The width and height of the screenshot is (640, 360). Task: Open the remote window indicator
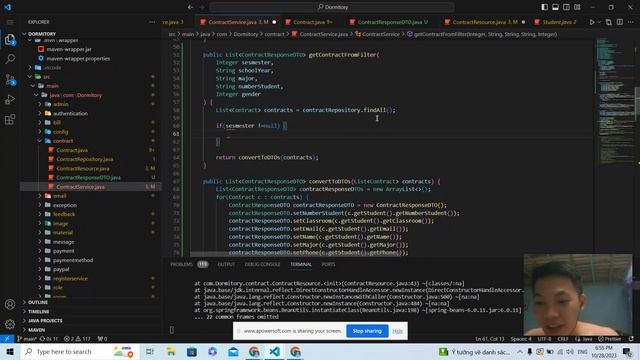click(7, 339)
